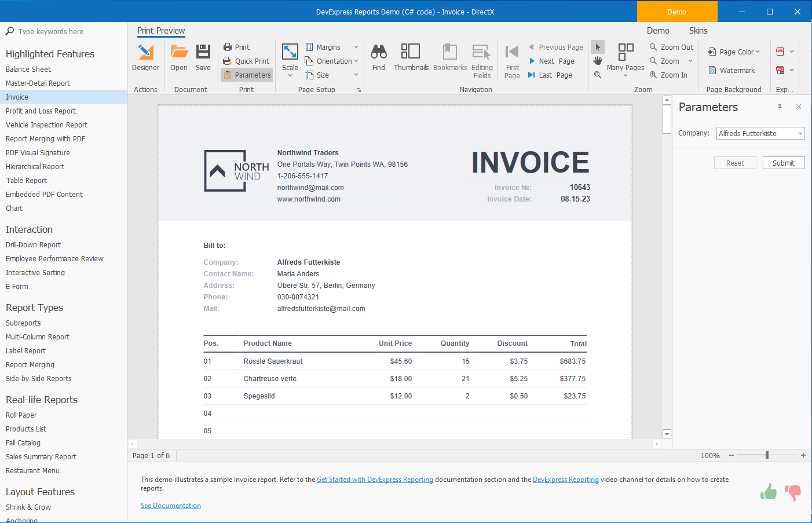This screenshot has width=812, height=523.
Task: Click the red thumbs-down feedback icon
Action: pos(793,492)
